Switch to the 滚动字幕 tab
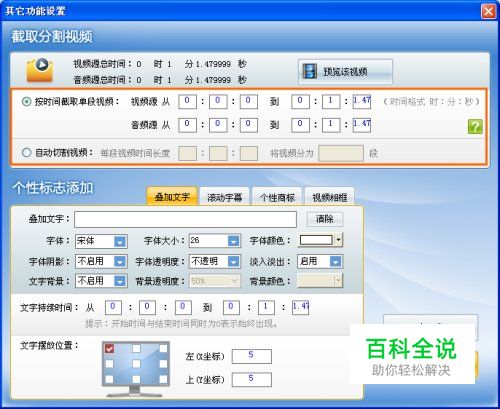Viewport: 500px width, 409px height. 224,197
